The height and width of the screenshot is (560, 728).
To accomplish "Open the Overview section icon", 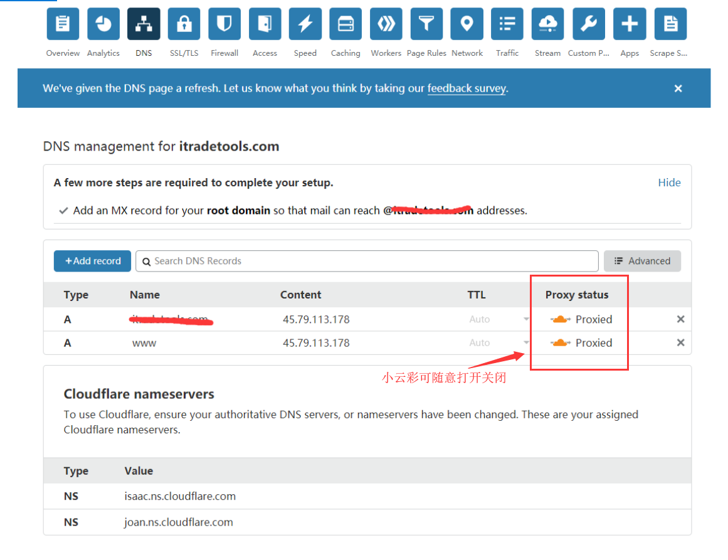I will tap(63, 24).
